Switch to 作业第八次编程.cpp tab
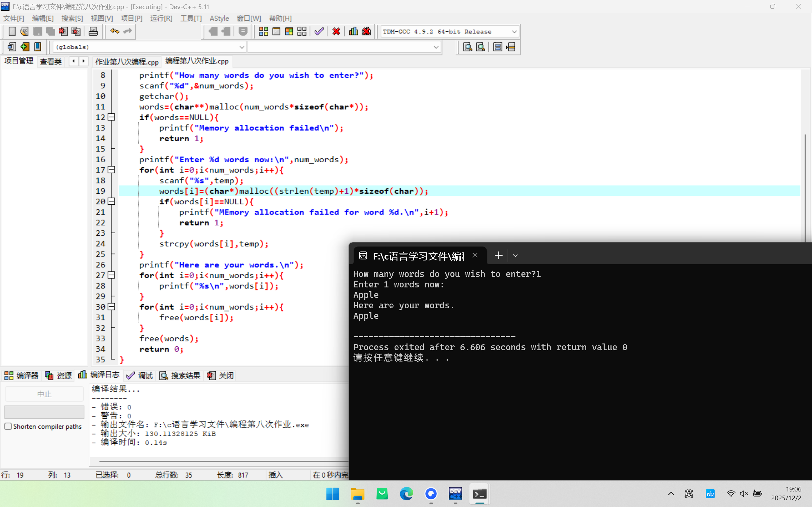Viewport: 812px width, 507px height. point(127,62)
